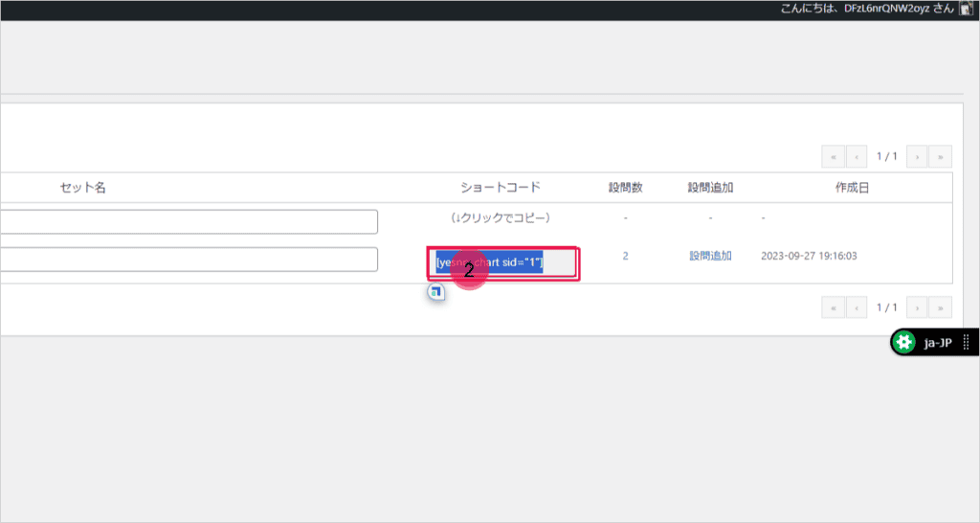Click the small blue floating icon below shortcode
This screenshot has width=980, height=523.
[436, 291]
